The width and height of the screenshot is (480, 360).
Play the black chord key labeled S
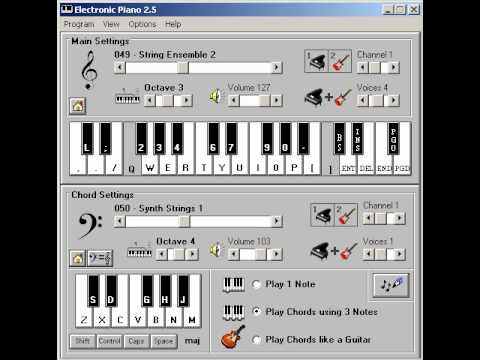93,291
